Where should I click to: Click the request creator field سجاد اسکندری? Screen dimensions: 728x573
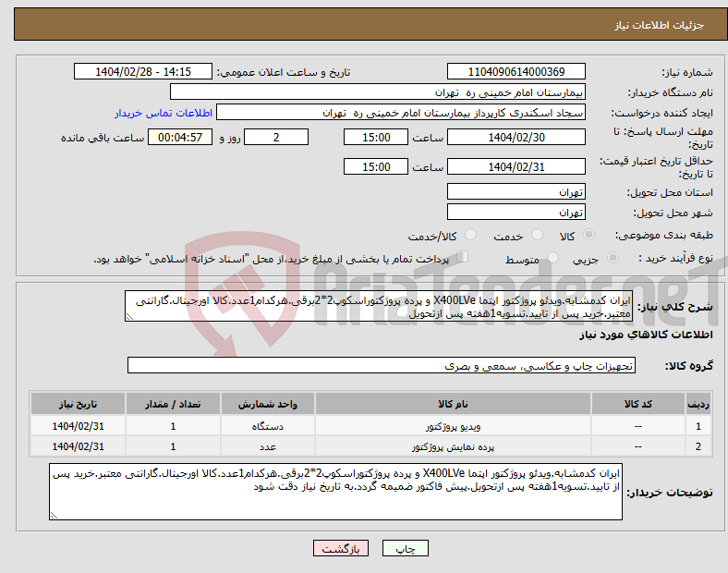[401, 113]
